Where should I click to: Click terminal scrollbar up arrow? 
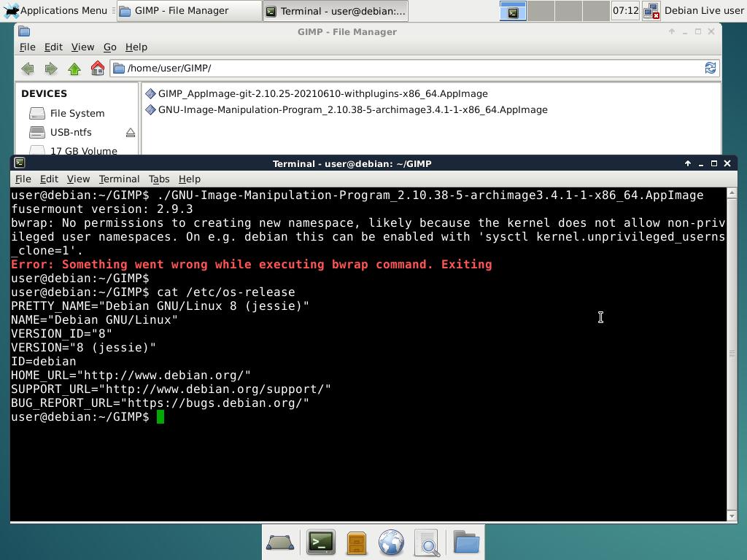click(x=732, y=192)
